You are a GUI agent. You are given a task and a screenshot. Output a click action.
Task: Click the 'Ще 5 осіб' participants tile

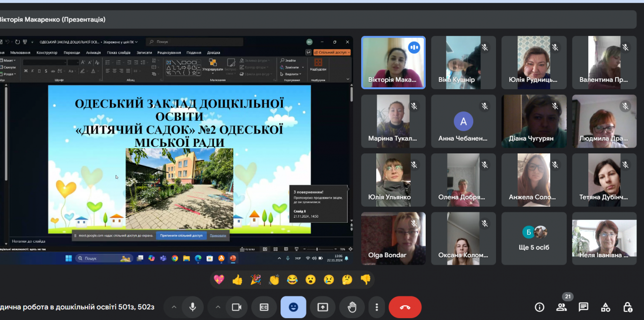tap(534, 238)
